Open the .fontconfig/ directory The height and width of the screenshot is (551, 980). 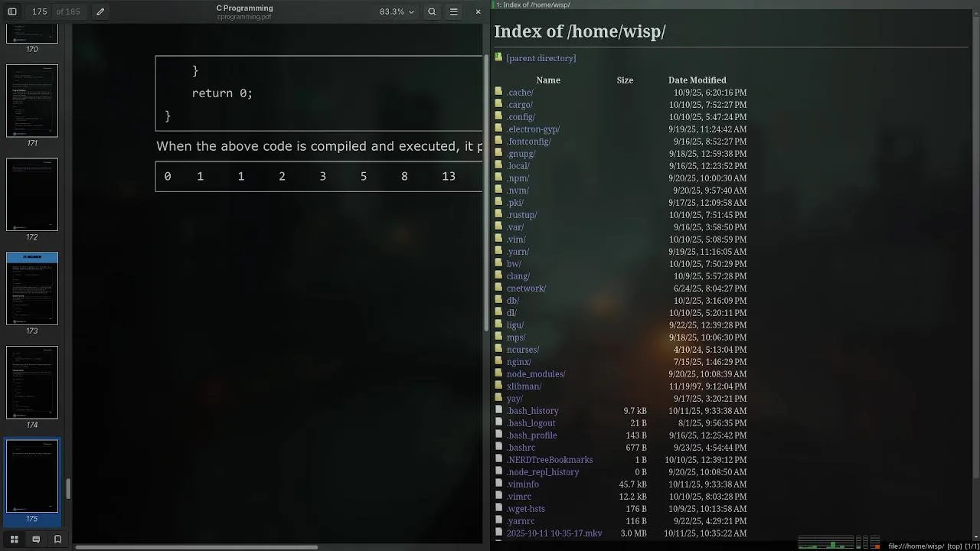click(x=528, y=142)
